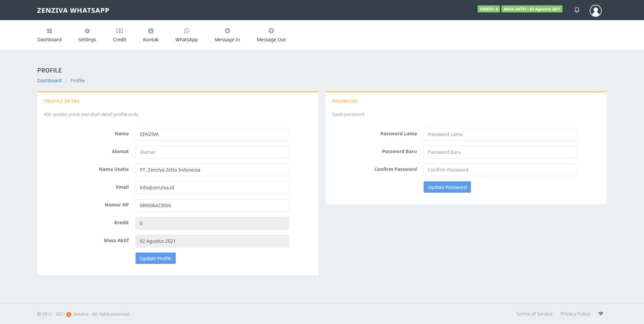Click the Profile breadcrumb text
This screenshot has width=644, height=324.
tap(78, 81)
